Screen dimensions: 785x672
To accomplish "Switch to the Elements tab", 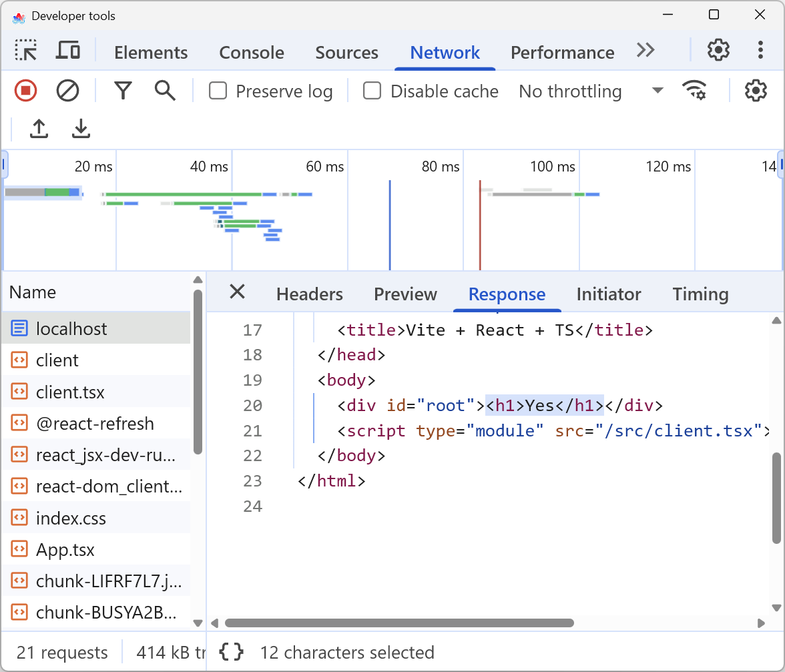I will tap(151, 53).
